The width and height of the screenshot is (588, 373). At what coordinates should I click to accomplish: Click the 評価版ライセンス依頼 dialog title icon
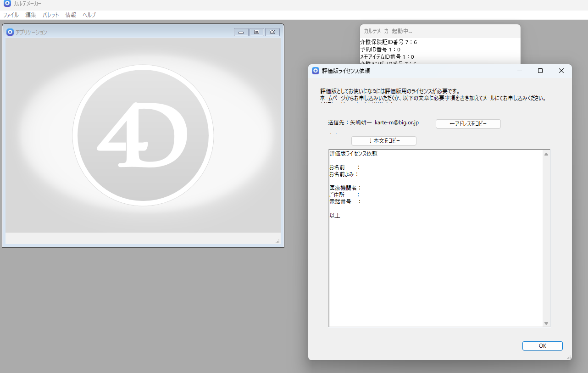pyautogui.click(x=315, y=71)
